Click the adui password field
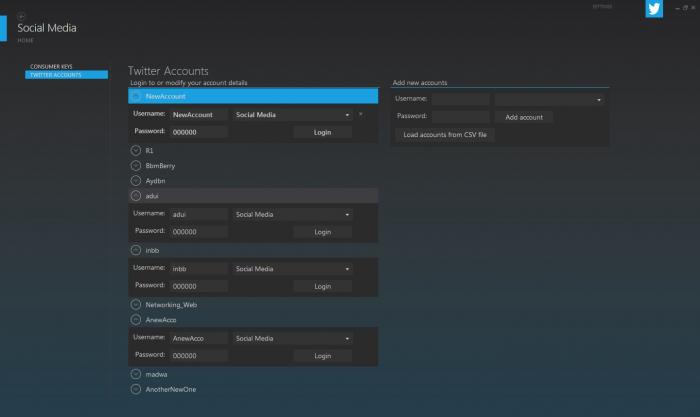The image size is (700, 417). click(x=199, y=232)
